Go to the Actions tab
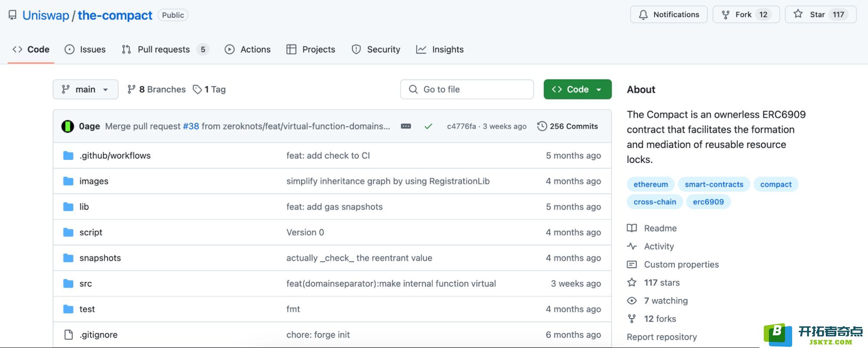This screenshot has width=868, height=348. pyautogui.click(x=248, y=50)
